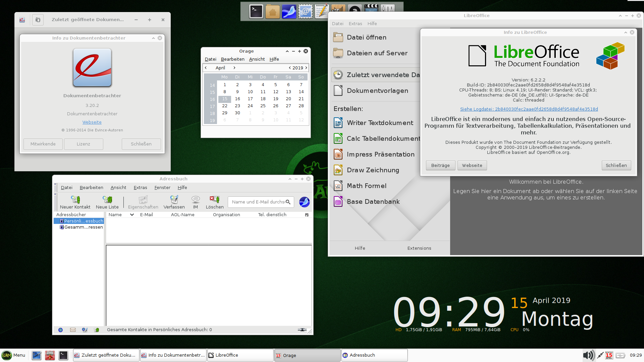Open Writer Textdokument from the Start Center
Screen dimensions: 644x362
(380, 123)
